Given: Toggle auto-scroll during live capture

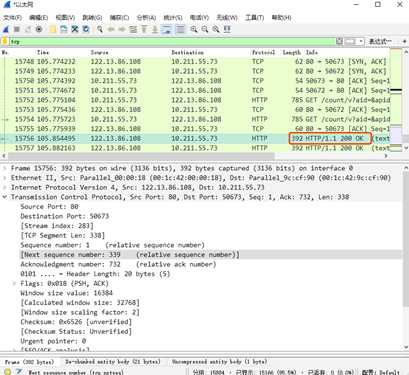Looking at the screenshot, I should pos(166,30).
